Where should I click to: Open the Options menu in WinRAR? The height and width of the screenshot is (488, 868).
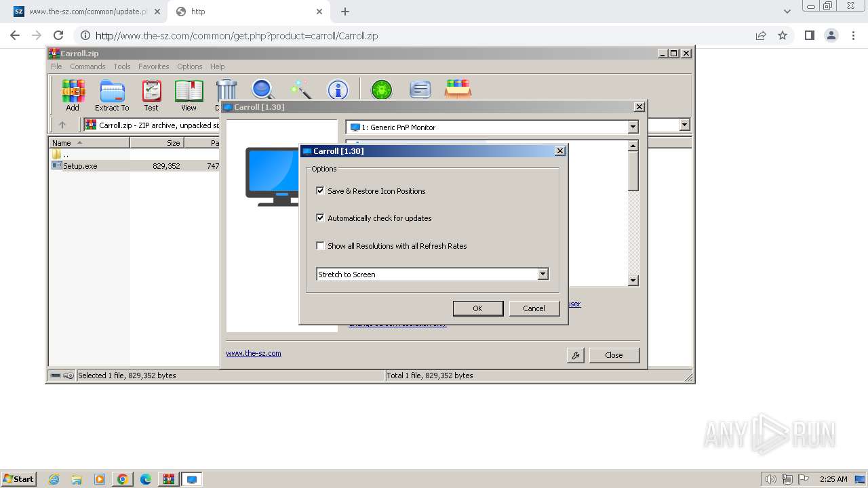(x=190, y=66)
